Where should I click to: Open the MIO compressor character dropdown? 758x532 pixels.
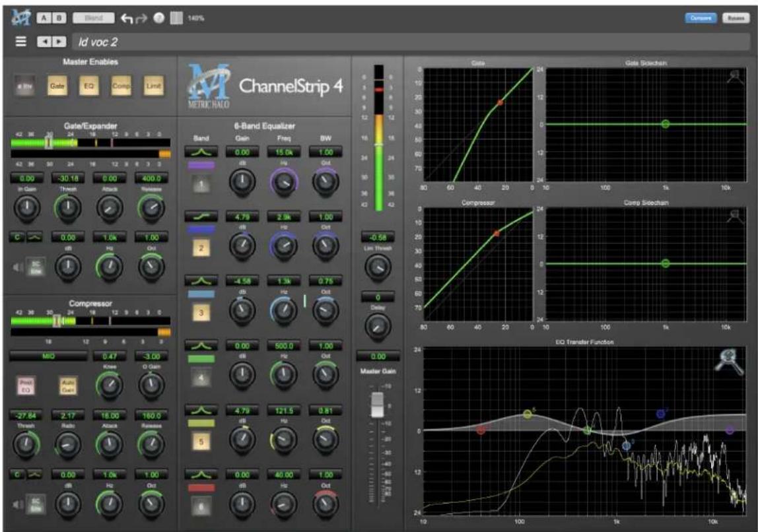tap(48, 356)
